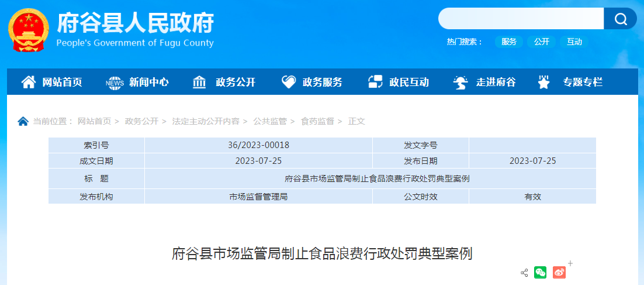Click the magnifier search button
This screenshot has height=285, width=644.
pos(619,19)
